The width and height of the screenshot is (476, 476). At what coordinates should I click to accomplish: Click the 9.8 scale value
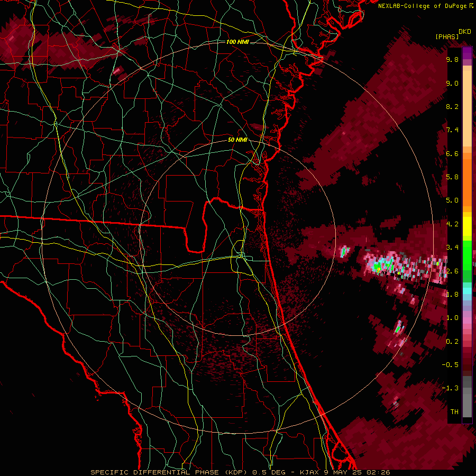(x=452, y=59)
